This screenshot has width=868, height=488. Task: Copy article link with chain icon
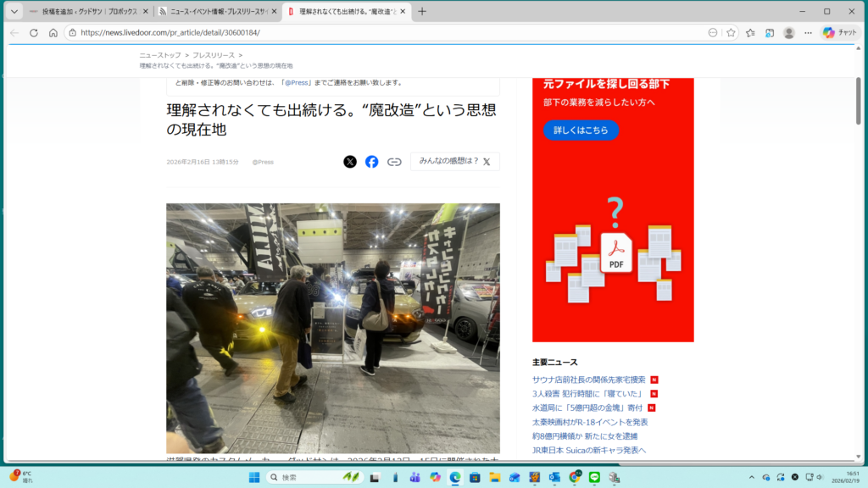click(x=394, y=162)
